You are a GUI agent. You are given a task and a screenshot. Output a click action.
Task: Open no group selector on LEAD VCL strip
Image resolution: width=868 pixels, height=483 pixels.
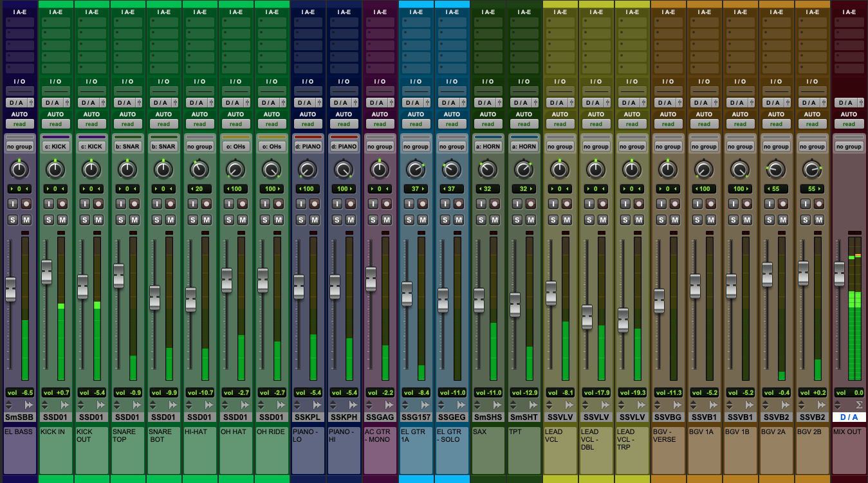click(560, 146)
